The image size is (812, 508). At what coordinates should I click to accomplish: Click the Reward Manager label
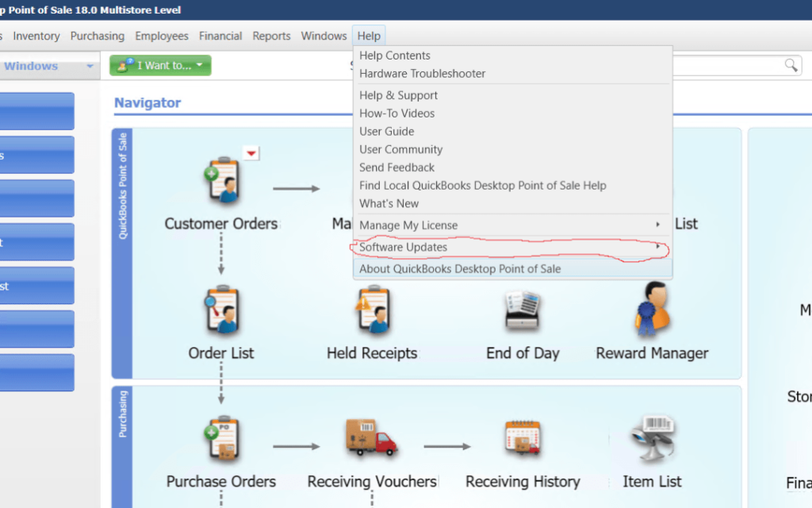tap(652, 353)
